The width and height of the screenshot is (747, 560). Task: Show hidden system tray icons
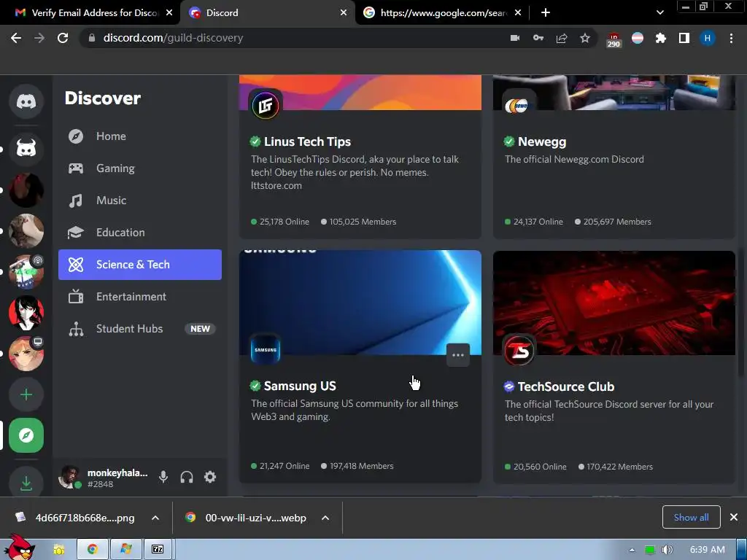[x=632, y=550]
